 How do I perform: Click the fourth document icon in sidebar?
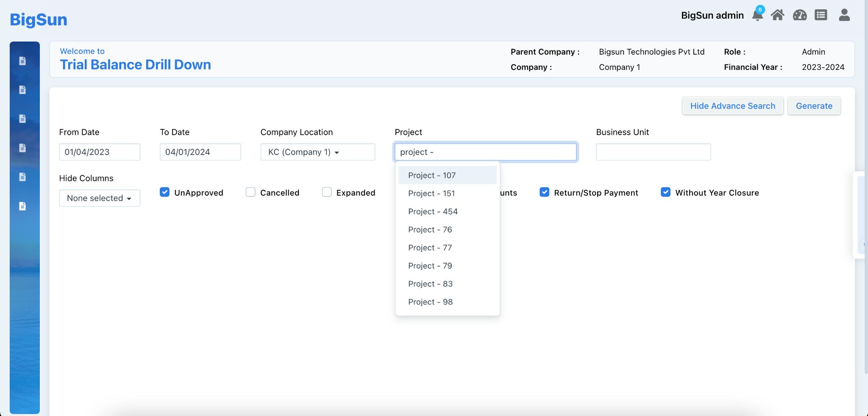22,148
